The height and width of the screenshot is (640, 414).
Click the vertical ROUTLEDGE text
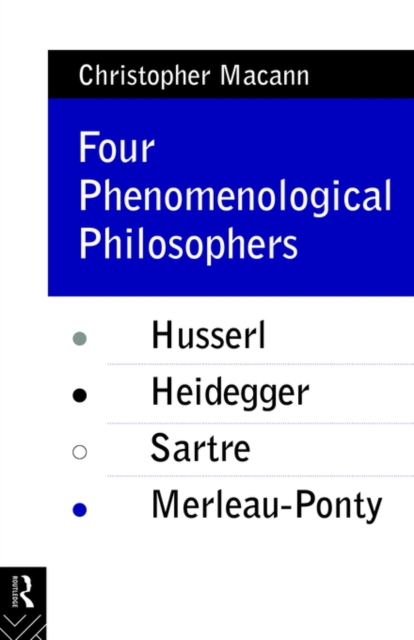pos(15,591)
